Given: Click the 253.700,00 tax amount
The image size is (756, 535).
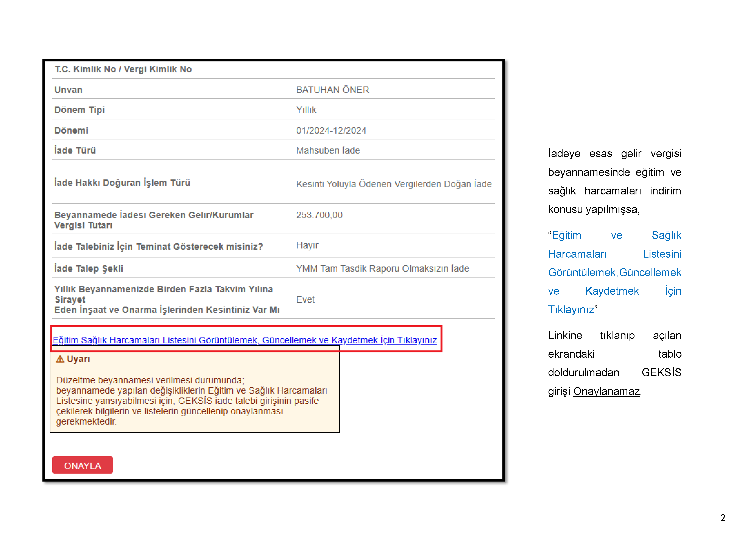Looking at the screenshot, I should click(x=319, y=215).
